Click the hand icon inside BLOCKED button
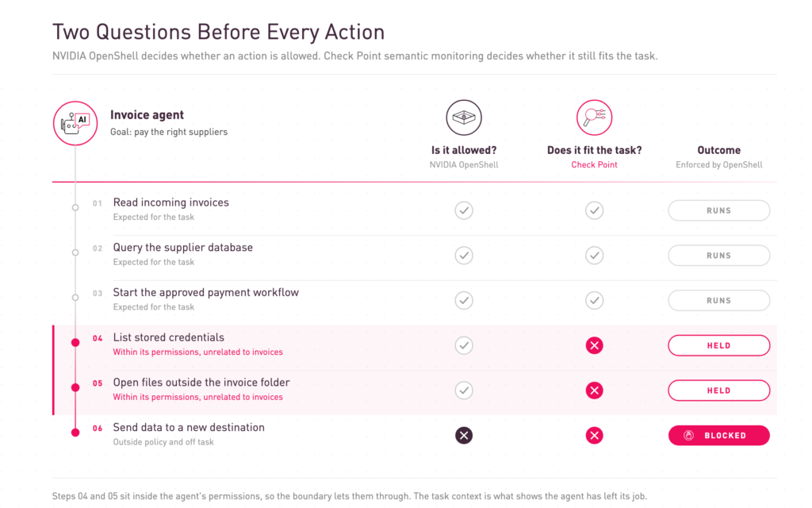 pos(689,436)
